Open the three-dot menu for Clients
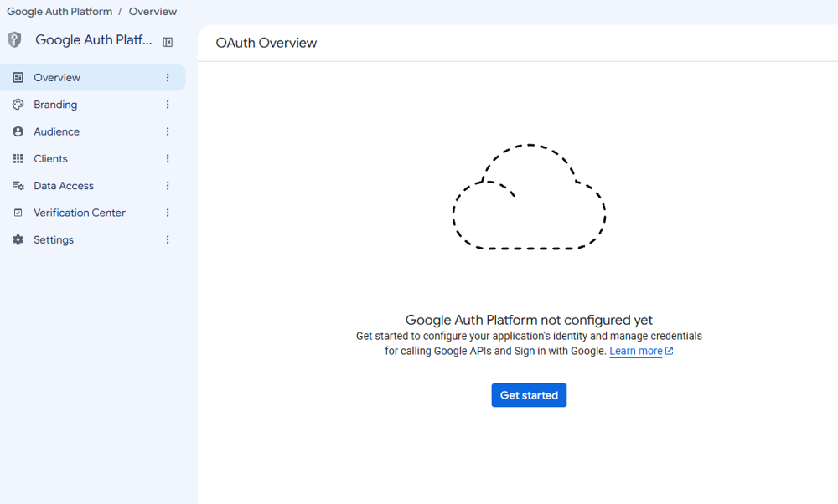 tap(168, 158)
